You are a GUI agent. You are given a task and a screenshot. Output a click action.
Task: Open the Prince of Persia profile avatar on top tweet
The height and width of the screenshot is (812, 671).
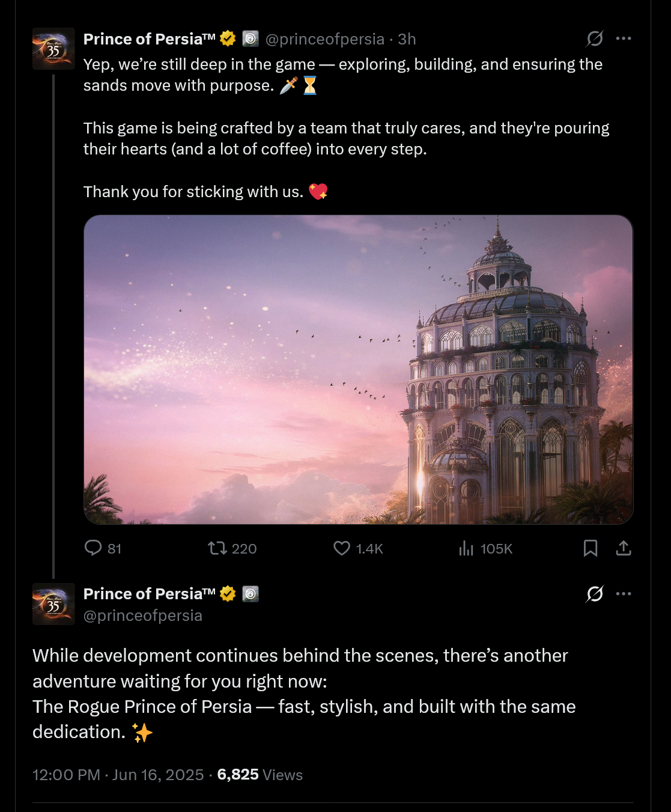point(53,48)
